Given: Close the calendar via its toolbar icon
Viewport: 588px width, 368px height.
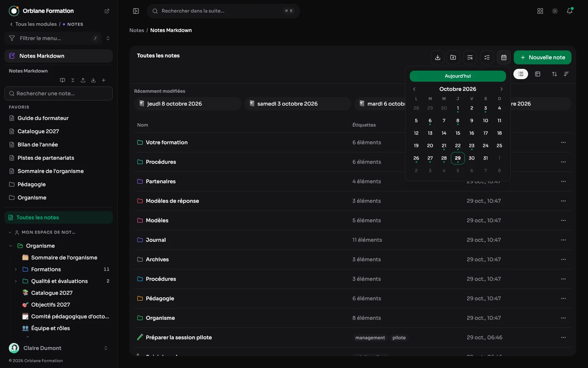Looking at the screenshot, I should coord(504,57).
